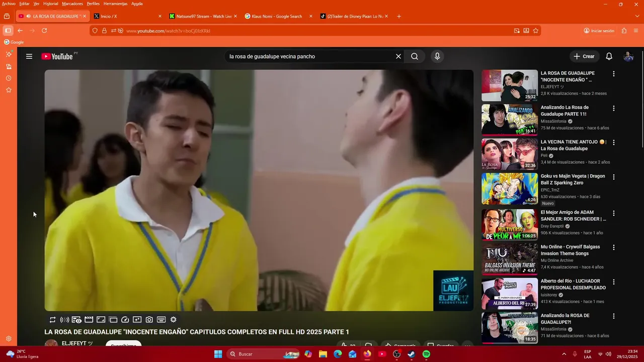Toggle cinema mode clapperboard icon
Screen dimensions: 644x362
(x=89, y=320)
